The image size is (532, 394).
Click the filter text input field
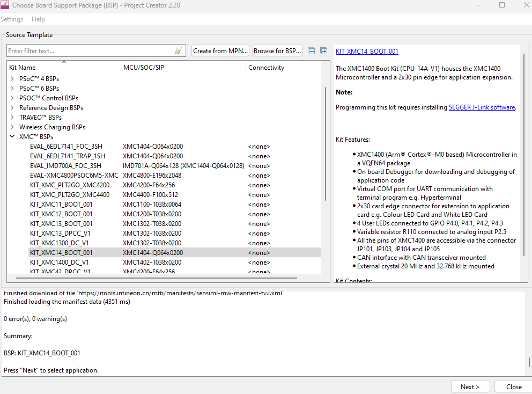point(90,51)
